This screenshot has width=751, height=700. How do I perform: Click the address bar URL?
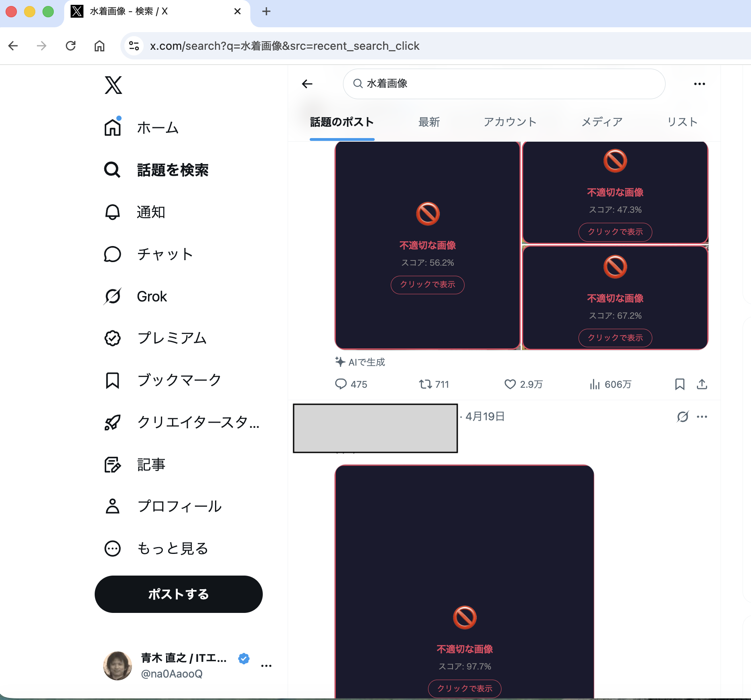coord(285,46)
